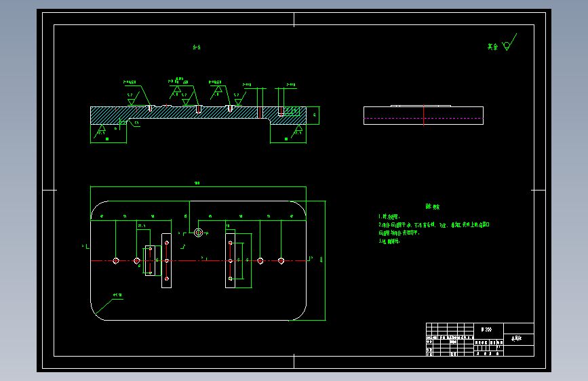This screenshot has height=381, width=588.
Task: Click the overall height dimension right of plan view
Action: coord(321,259)
